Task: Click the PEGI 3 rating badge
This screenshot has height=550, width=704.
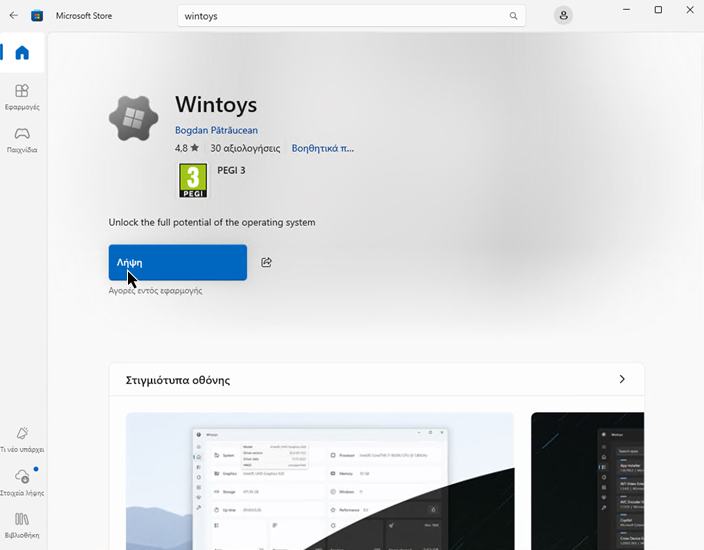Action: 193,180
